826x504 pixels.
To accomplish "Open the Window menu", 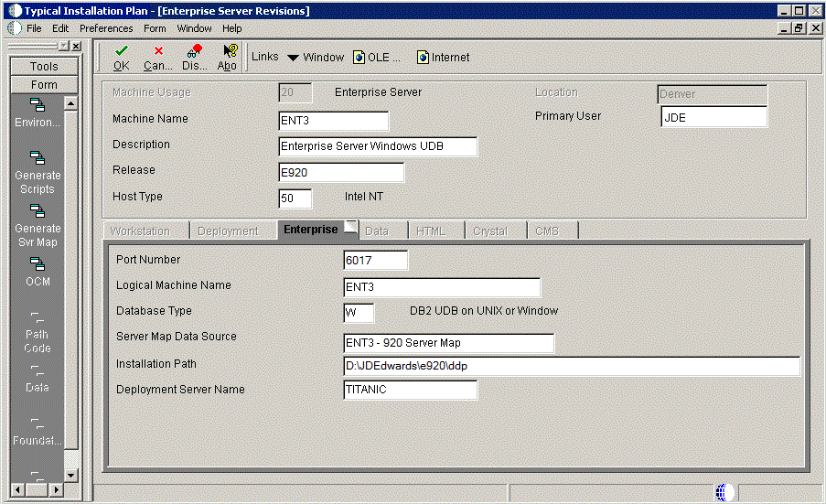I will 194,28.
